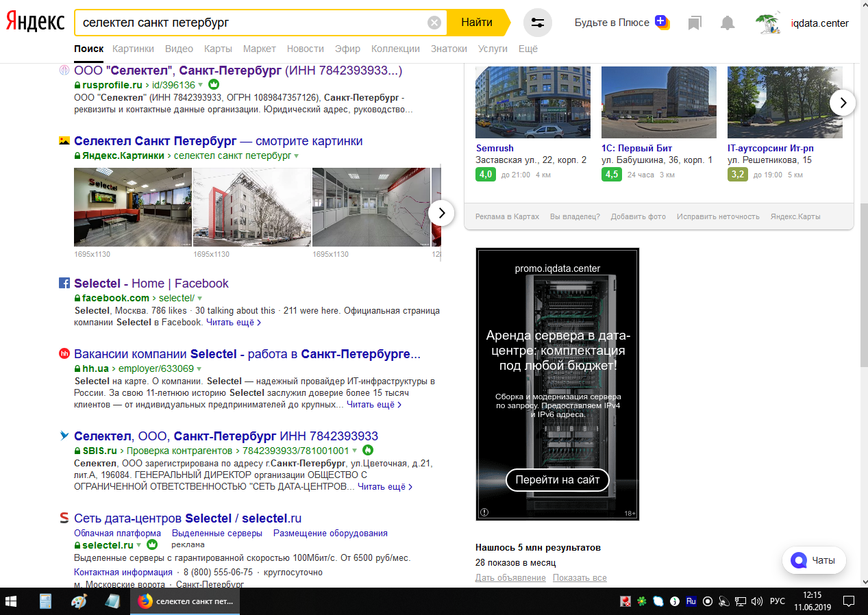Click in the search input field

(251, 23)
